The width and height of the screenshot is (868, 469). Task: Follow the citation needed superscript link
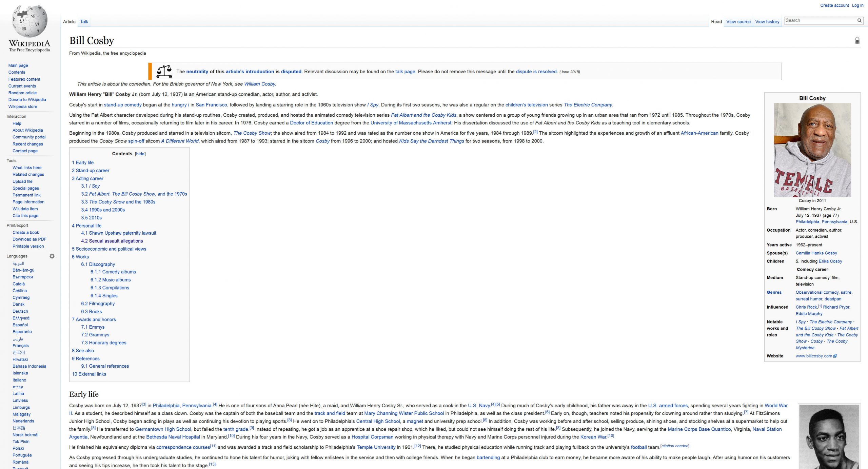point(675,446)
